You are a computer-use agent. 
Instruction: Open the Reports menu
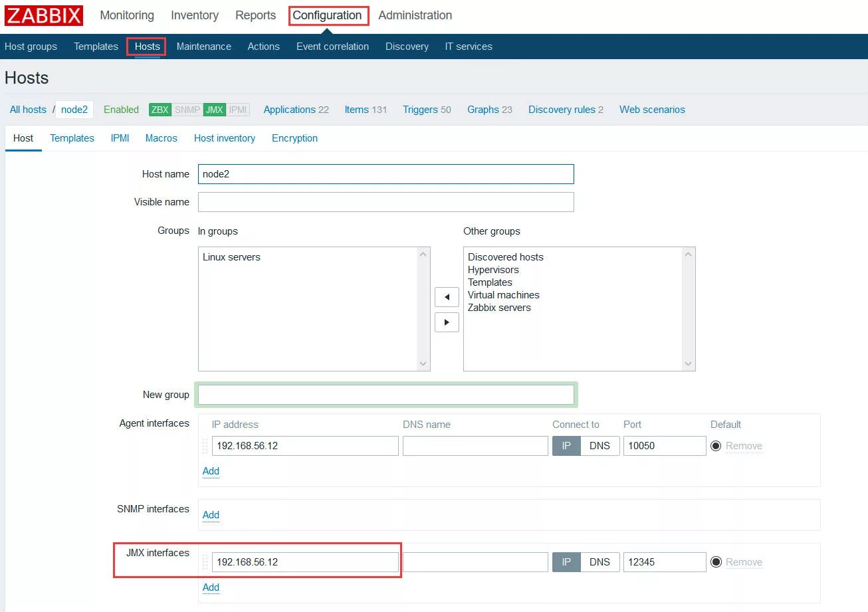(255, 15)
